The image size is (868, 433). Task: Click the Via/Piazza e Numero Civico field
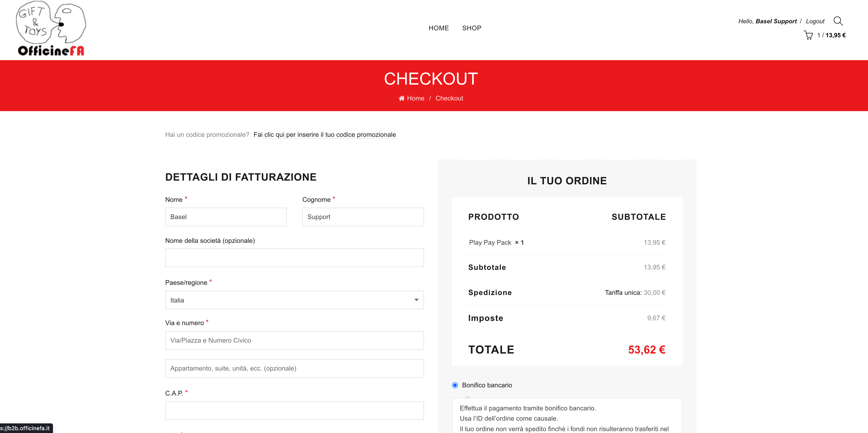point(294,340)
